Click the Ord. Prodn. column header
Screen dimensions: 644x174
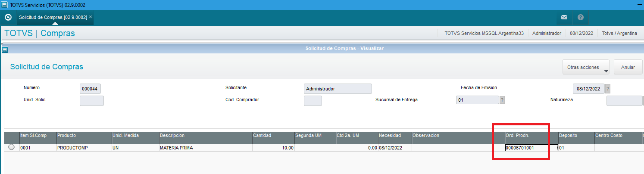[531, 138]
